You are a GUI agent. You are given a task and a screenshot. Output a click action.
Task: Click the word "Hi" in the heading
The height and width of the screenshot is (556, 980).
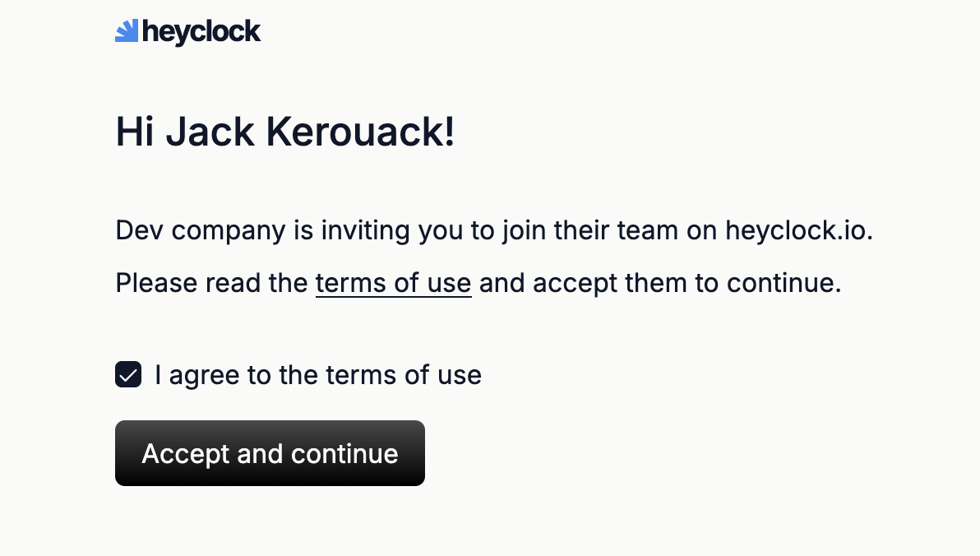point(135,132)
